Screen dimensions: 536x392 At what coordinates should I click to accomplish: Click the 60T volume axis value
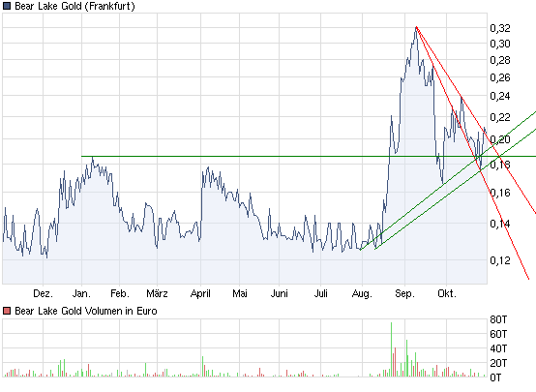tap(498, 334)
